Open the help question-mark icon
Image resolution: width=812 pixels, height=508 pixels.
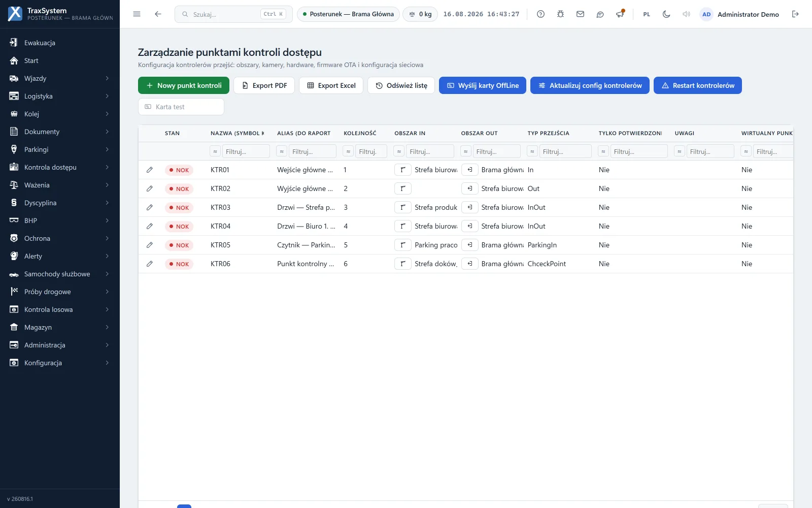(x=540, y=14)
